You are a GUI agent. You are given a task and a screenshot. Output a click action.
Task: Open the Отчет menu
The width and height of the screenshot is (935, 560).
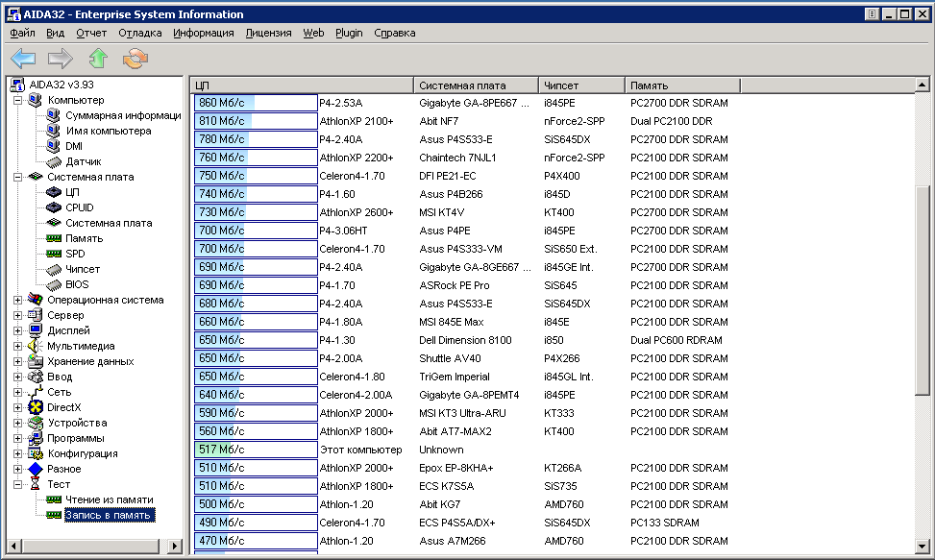(x=91, y=33)
